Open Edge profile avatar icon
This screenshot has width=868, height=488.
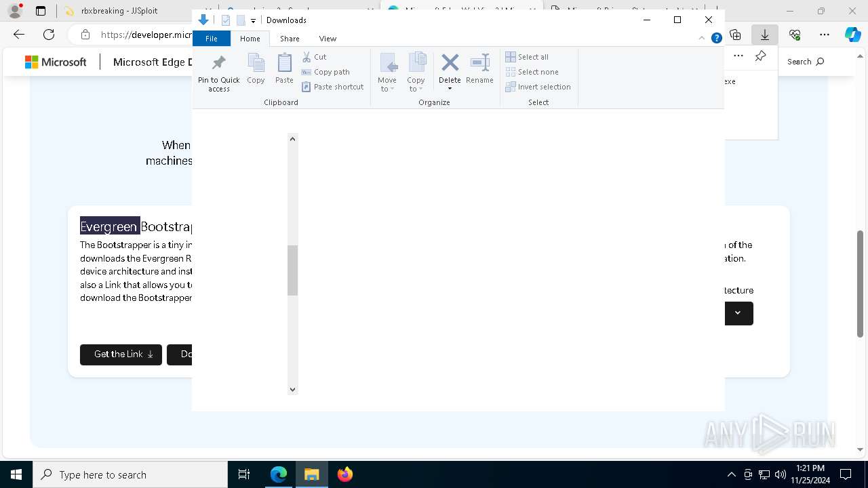pyautogui.click(x=15, y=11)
